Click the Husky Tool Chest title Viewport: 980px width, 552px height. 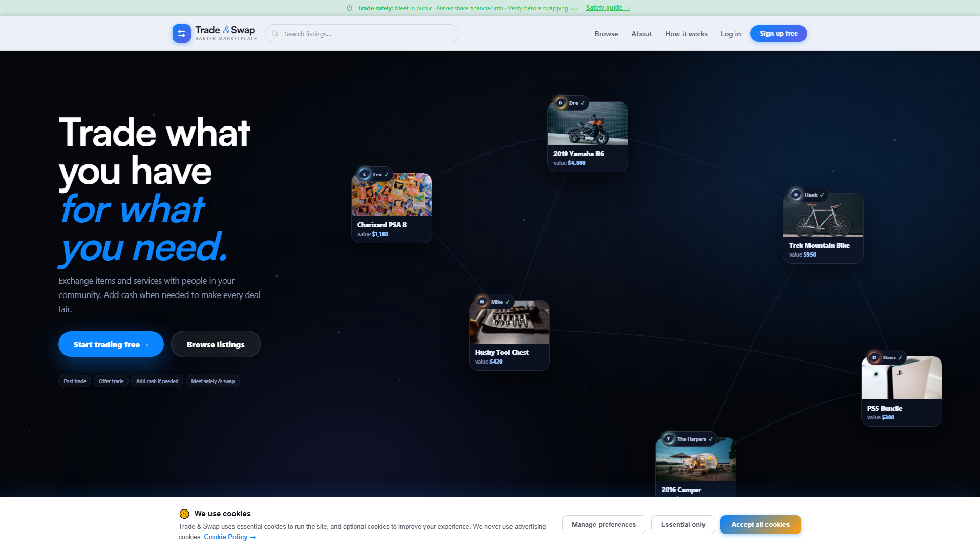coord(502,352)
